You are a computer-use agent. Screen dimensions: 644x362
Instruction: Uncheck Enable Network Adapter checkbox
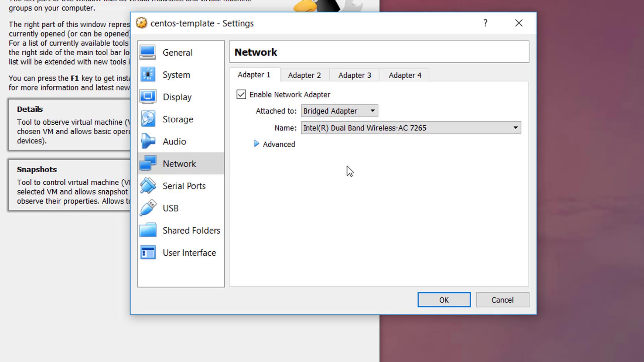click(241, 95)
